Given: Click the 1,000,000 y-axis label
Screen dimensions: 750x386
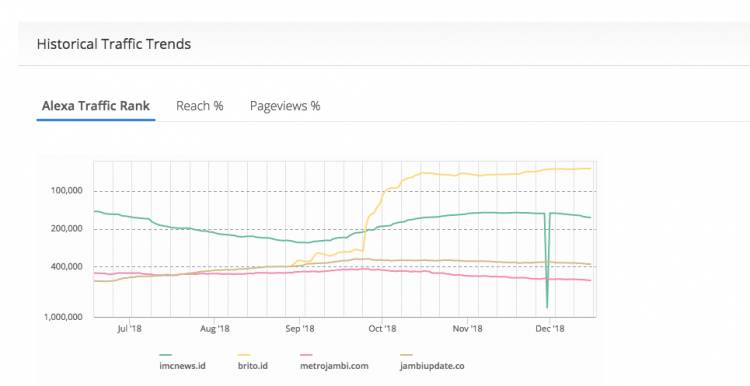Looking at the screenshot, I should [x=63, y=317].
